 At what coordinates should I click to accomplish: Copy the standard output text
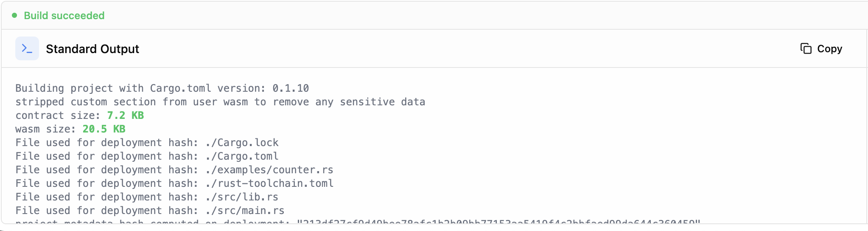tap(821, 49)
